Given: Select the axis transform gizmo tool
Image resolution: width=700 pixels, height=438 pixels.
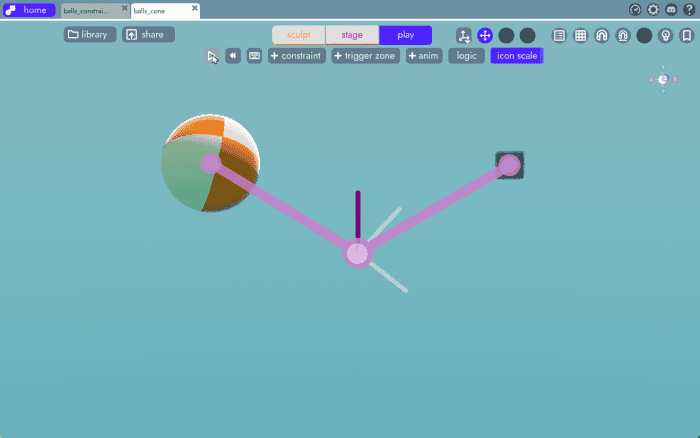Looking at the screenshot, I should point(464,35).
